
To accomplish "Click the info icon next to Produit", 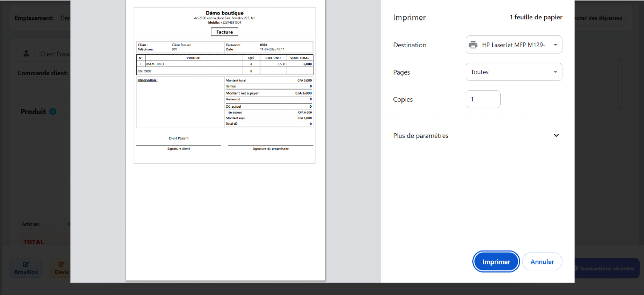I will click(53, 112).
